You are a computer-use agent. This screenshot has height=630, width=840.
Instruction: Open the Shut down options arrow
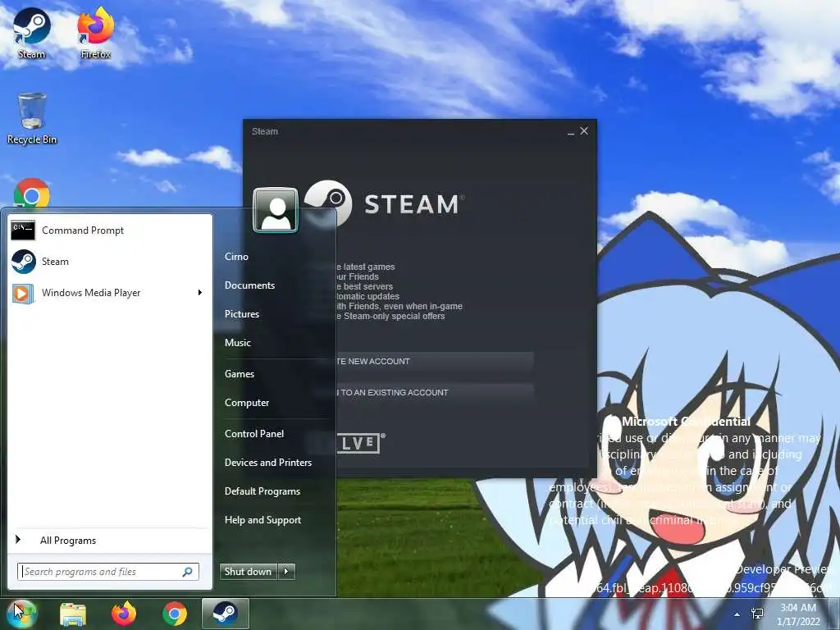(x=286, y=571)
